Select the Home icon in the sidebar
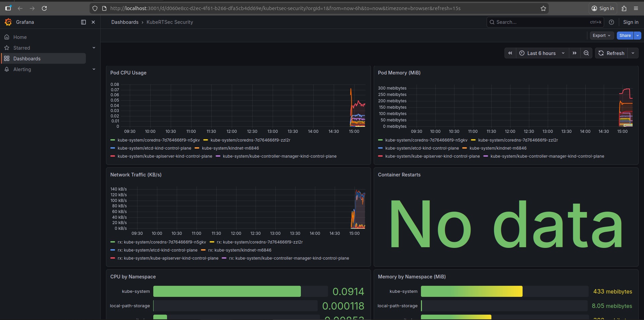 pos(7,37)
